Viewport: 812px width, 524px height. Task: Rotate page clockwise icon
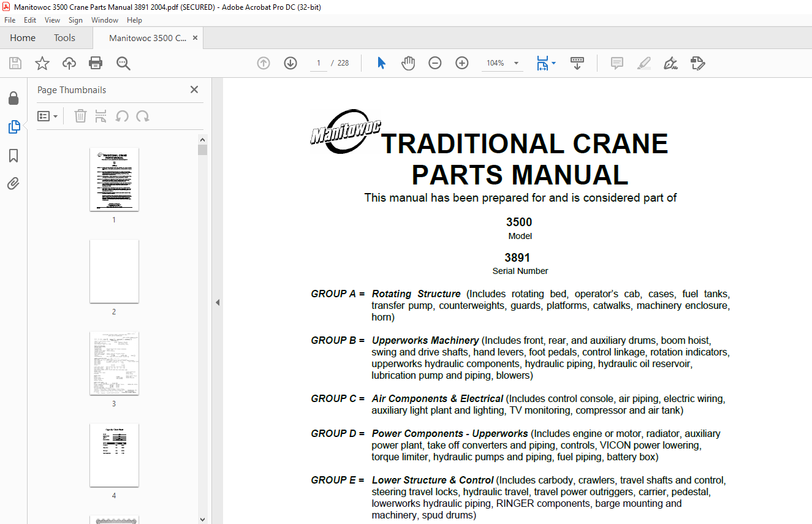[x=143, y=116]
